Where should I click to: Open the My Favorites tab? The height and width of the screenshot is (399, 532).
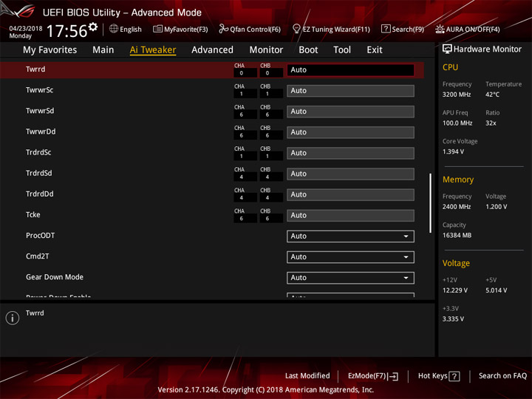pyautogui.click(x=50, y=50)
